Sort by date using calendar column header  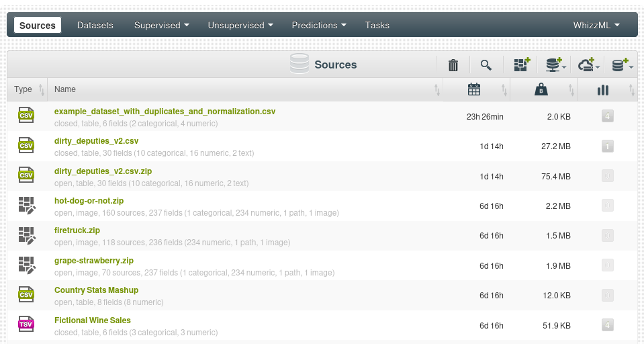click(x=474, y=90)
